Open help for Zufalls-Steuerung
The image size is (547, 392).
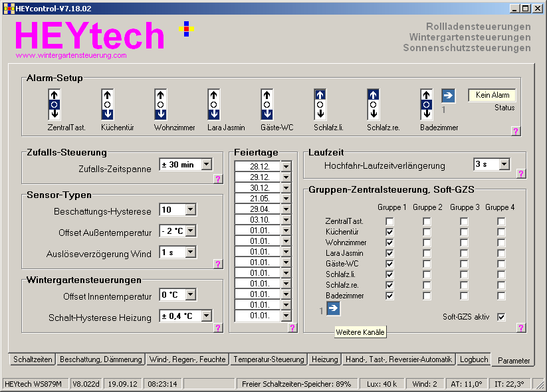[x=218, y=179]
